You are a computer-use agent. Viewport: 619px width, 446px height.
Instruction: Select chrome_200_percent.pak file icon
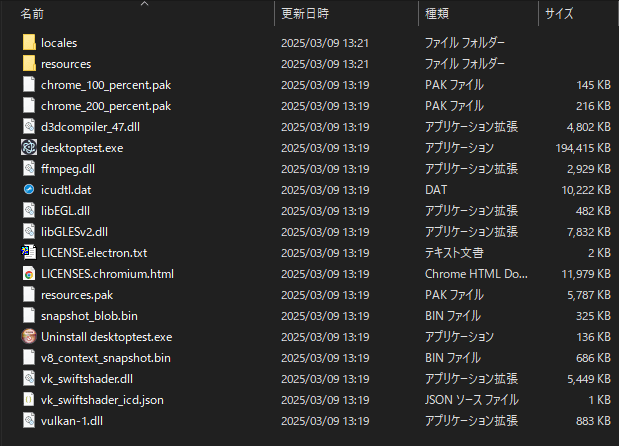29,105
